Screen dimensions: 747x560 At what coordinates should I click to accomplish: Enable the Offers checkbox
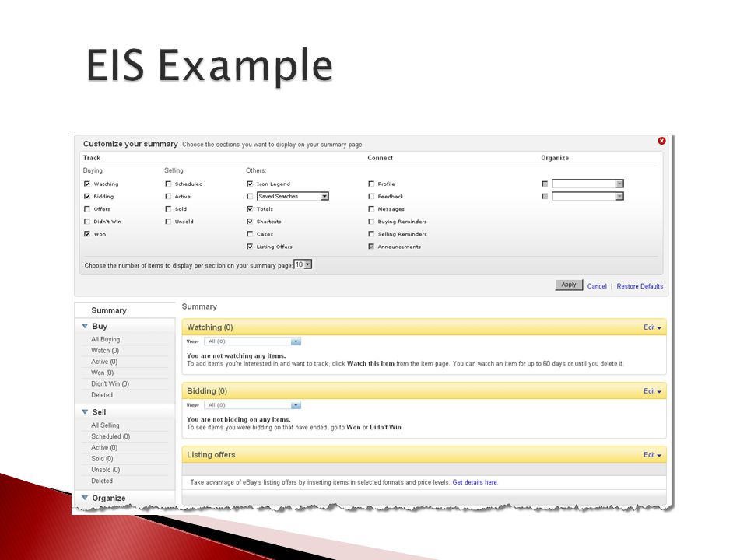pos(86,208)
